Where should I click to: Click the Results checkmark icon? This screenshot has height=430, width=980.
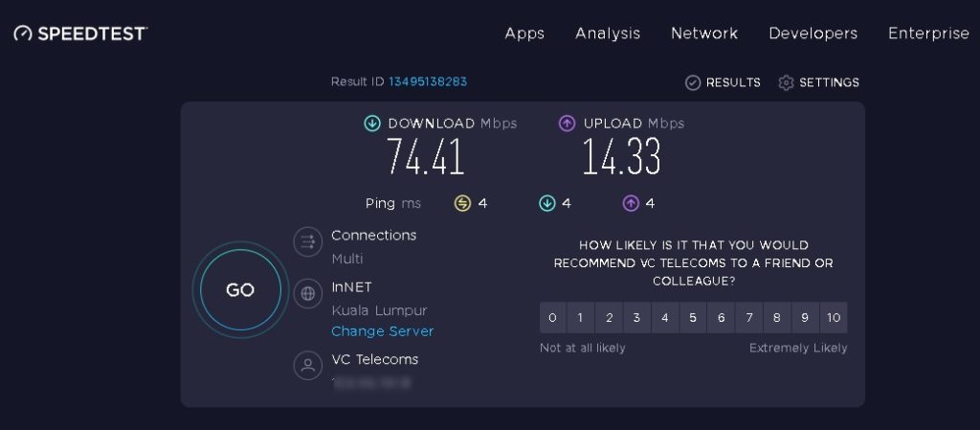coord(693,82)
